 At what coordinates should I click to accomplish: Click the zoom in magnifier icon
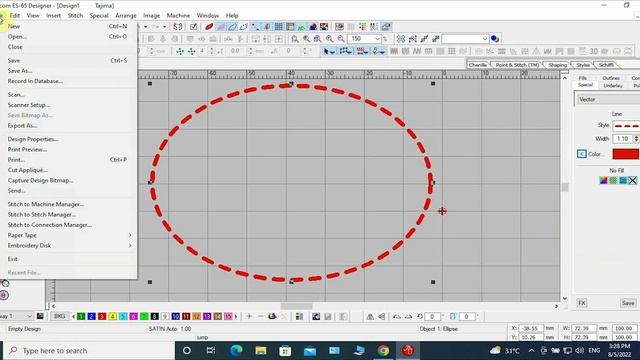pos(329,39)
